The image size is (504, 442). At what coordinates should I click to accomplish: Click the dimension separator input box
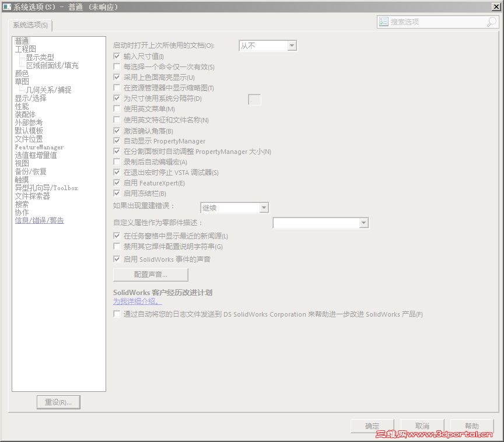(x=254, y=100)
